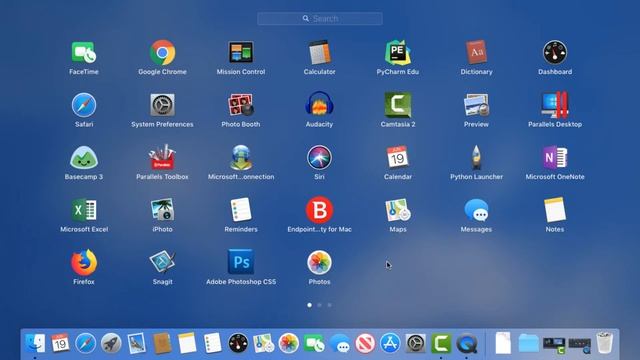Viewport: 640px width, 360px height.
Task: Open Endpoint Security for Mac app
Action: click(x=319, y=210)
